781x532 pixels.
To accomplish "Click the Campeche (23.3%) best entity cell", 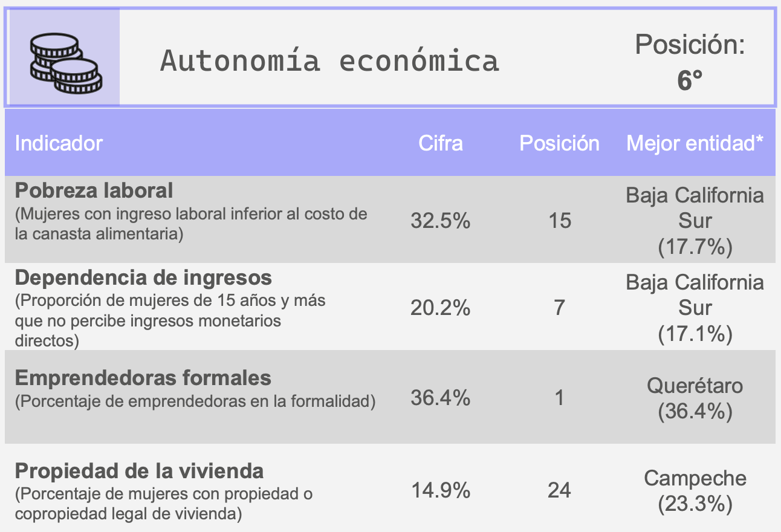I will click(695, 491).
